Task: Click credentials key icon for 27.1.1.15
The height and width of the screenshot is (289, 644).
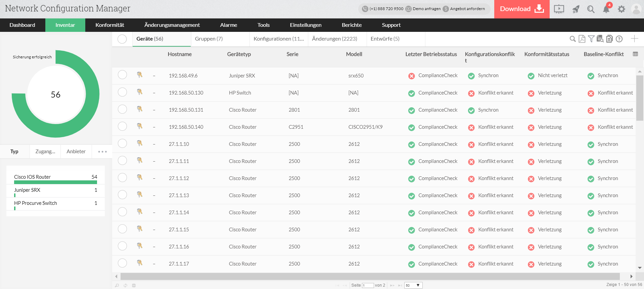Action: [140, 229]
